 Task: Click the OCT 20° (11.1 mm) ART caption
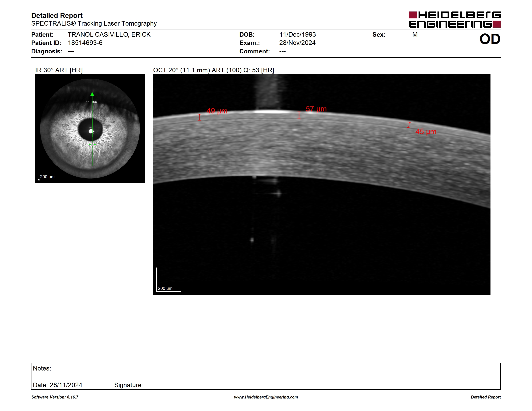[x=213, y=70]
